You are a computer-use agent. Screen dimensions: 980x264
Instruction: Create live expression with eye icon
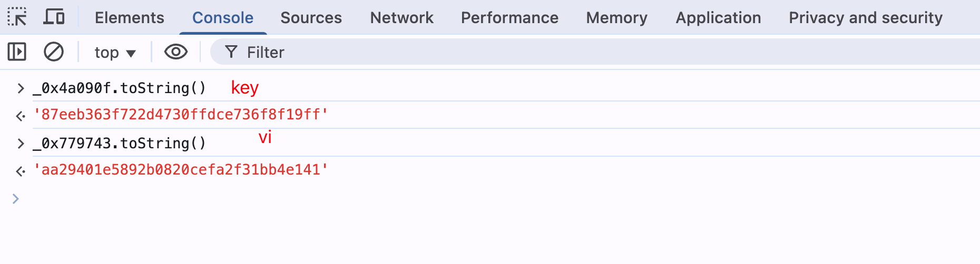click(x=176, y=52)
